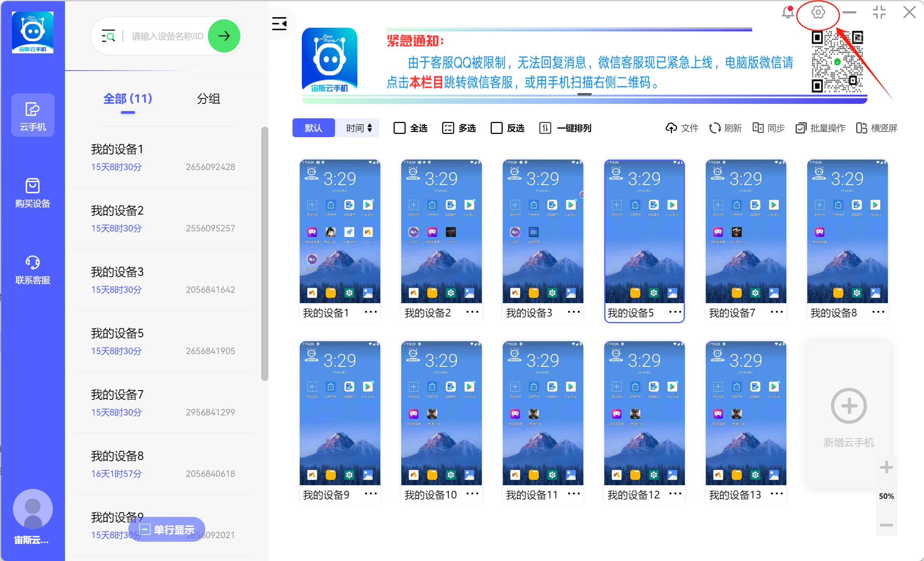Click the green search arrow button

tap(224, 36)
